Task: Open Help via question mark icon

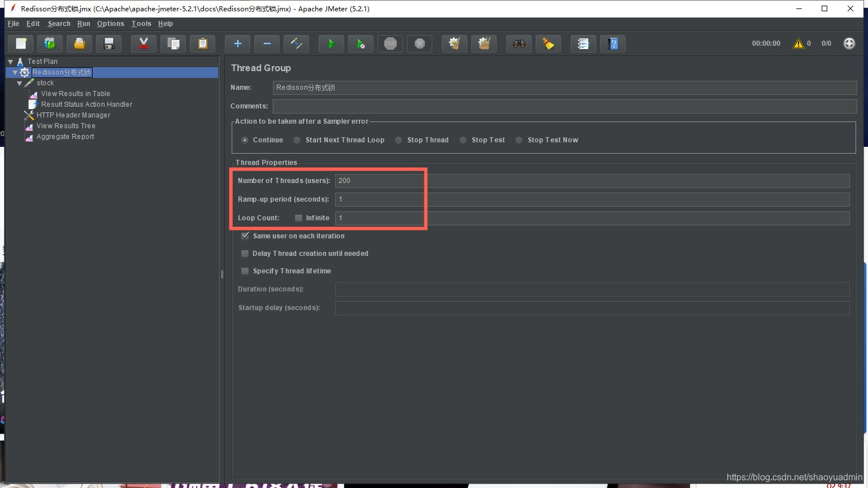Action: point(613,43)
